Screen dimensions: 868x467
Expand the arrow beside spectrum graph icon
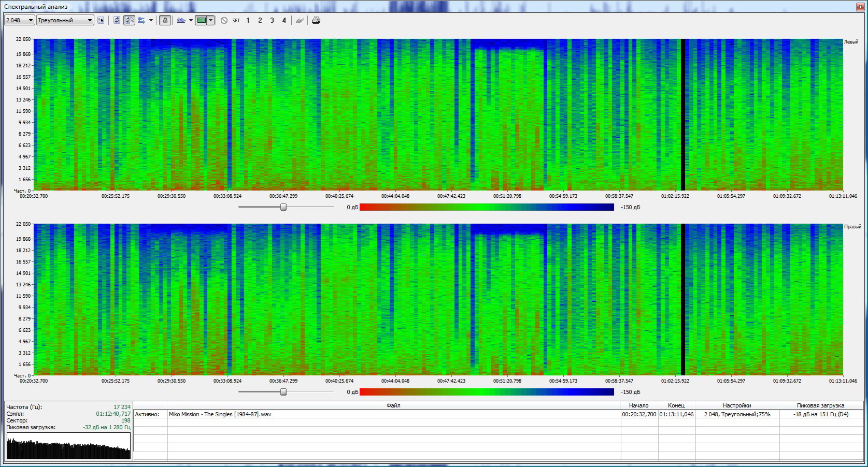pyautogui.click(x=191, y=20)
